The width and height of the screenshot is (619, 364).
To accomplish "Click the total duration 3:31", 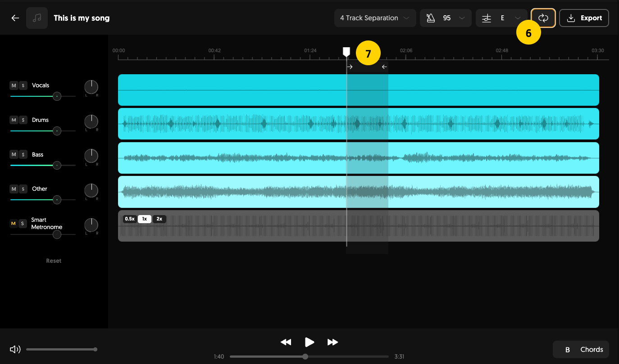I will pos(399,357).
